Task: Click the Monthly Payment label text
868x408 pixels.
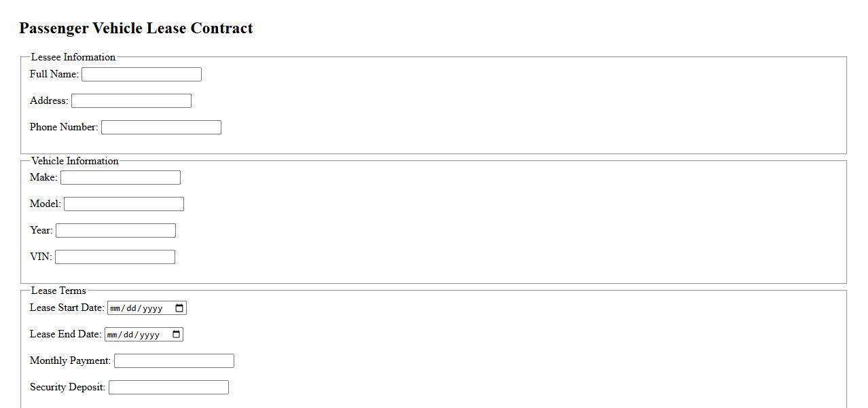Action: [x=70, y=360]
